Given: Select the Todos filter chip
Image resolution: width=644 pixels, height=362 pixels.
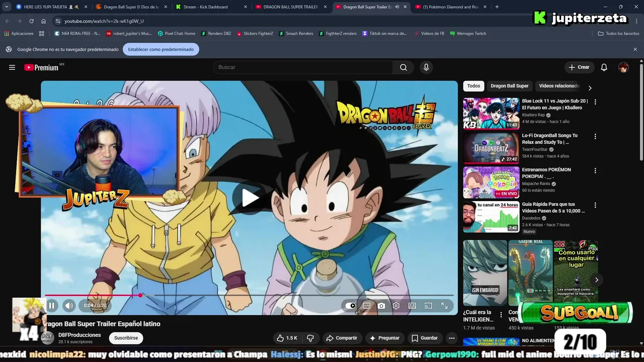Looking at the screenshot, I should coord(473,86).
